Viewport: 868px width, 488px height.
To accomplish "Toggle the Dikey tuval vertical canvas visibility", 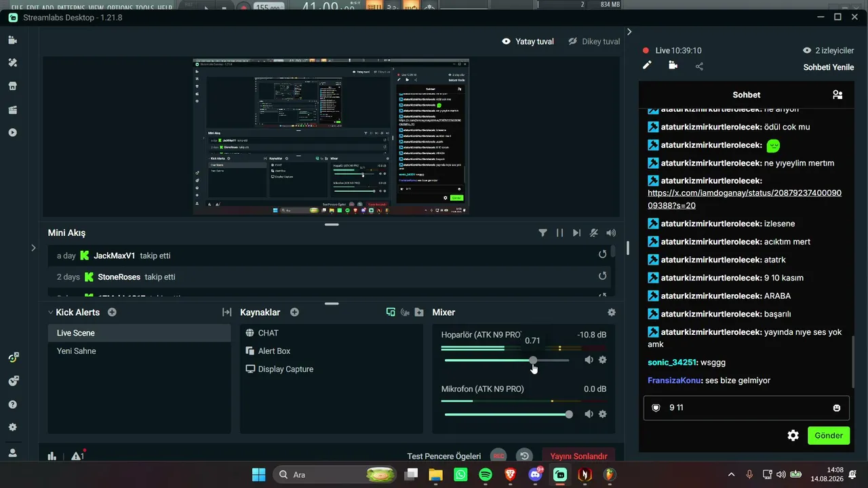I will [572, 41].
